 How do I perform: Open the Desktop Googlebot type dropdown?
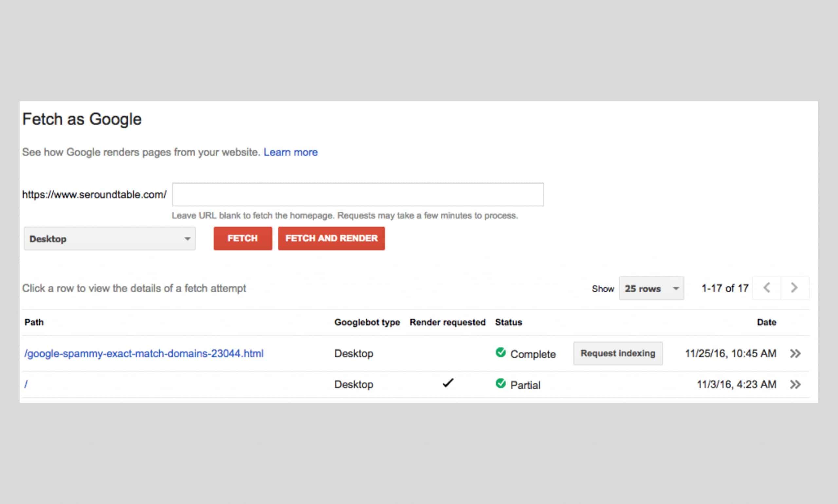click(x=109, y=239)
